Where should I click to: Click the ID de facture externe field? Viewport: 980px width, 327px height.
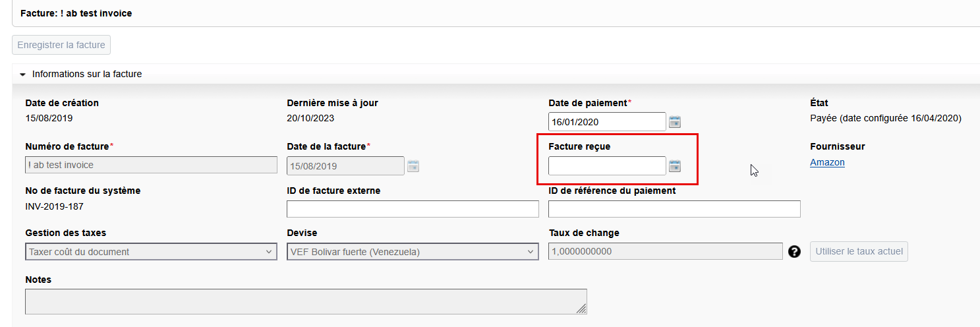tap(413, 209)
